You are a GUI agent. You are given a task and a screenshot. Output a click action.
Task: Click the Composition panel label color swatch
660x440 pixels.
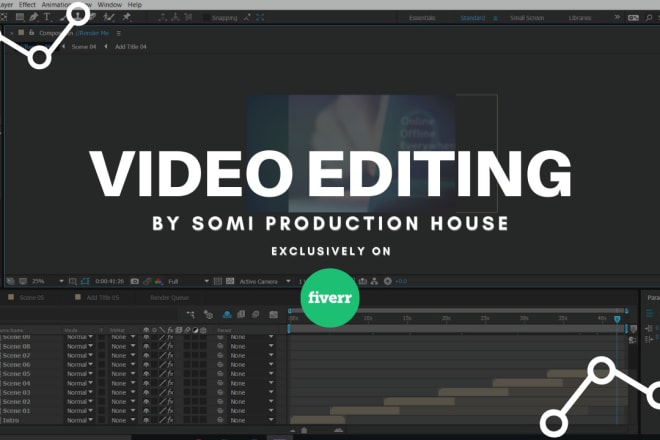pos(21,32)
